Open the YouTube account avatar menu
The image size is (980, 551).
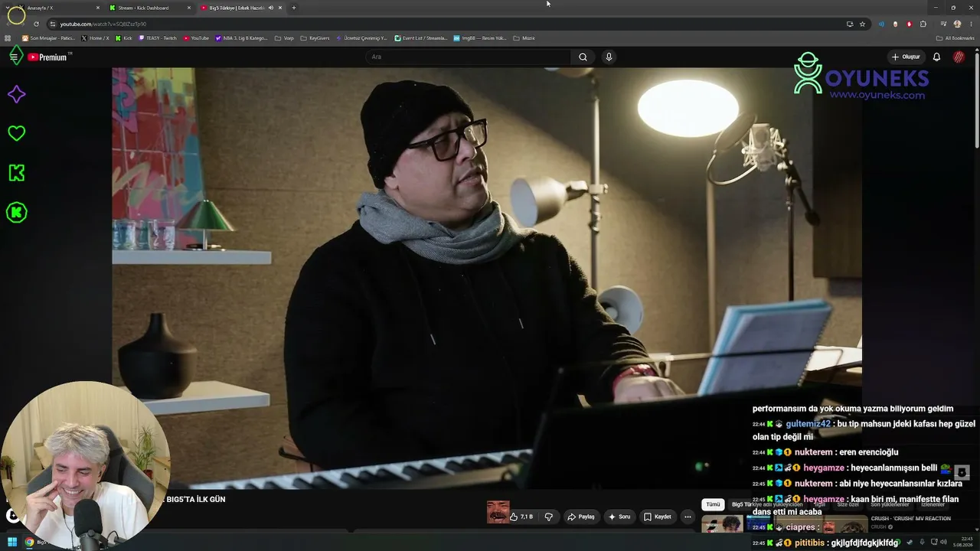point(959,57)
